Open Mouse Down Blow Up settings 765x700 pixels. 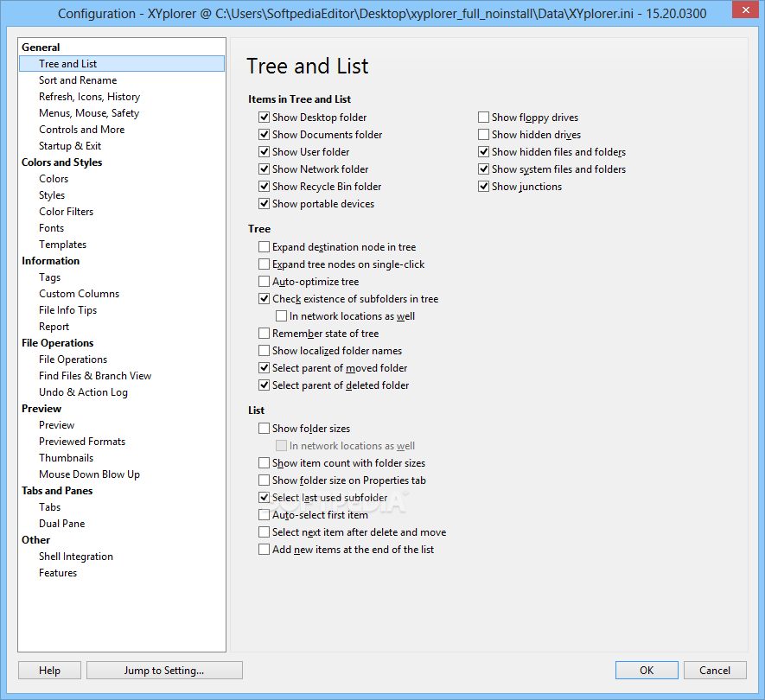89,474
